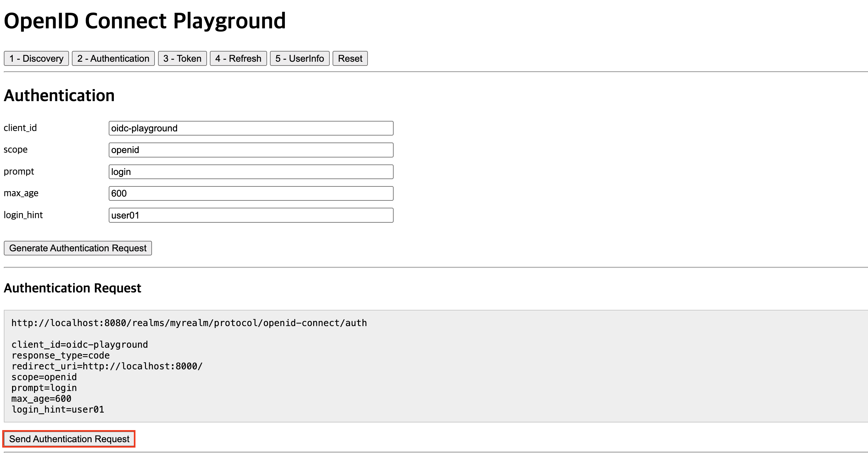Click the redirect_uri line in request
Image resolution: width=868 pixels, height=453 pixels.
(107, 366)
